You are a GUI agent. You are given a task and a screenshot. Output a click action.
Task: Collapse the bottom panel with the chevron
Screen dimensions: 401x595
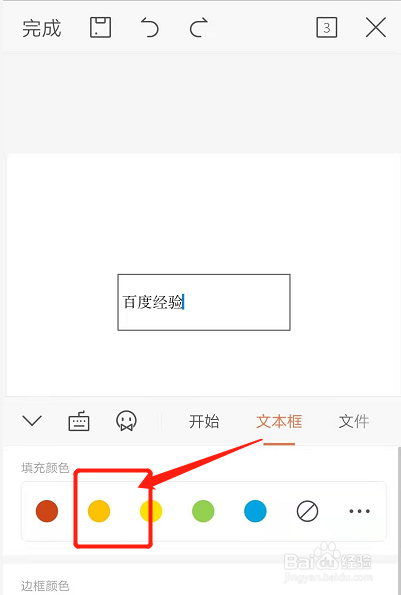click(x=32, y=420)
